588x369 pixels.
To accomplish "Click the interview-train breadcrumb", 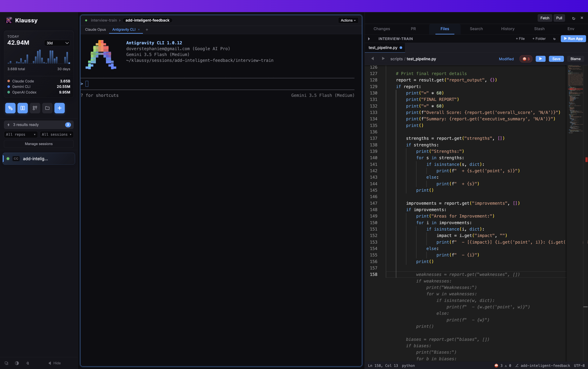I will point(104,20).
